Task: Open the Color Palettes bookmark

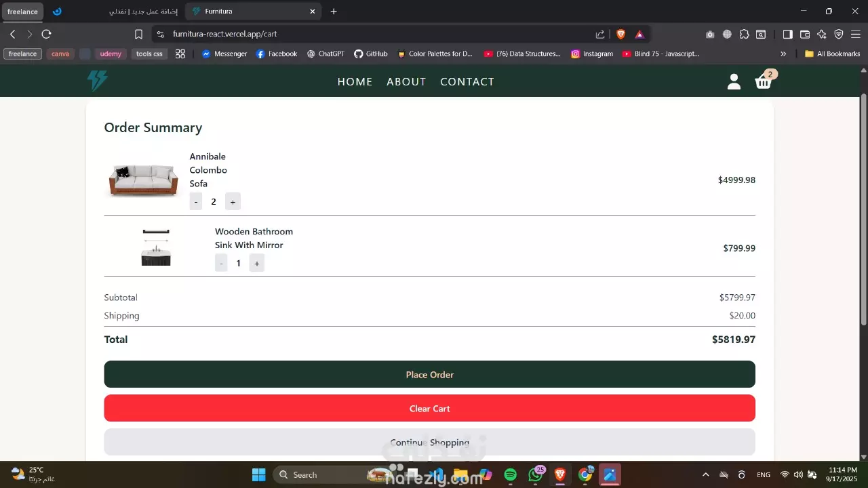Action: [435, 54]
